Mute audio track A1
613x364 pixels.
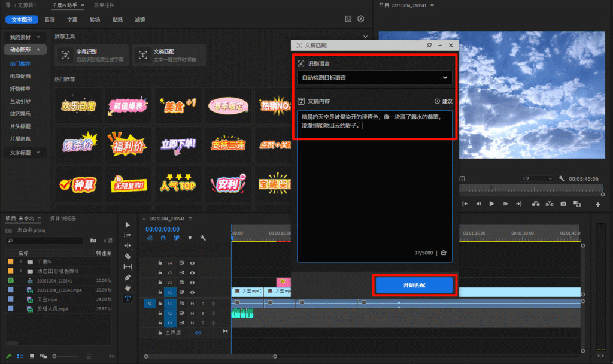193,304
